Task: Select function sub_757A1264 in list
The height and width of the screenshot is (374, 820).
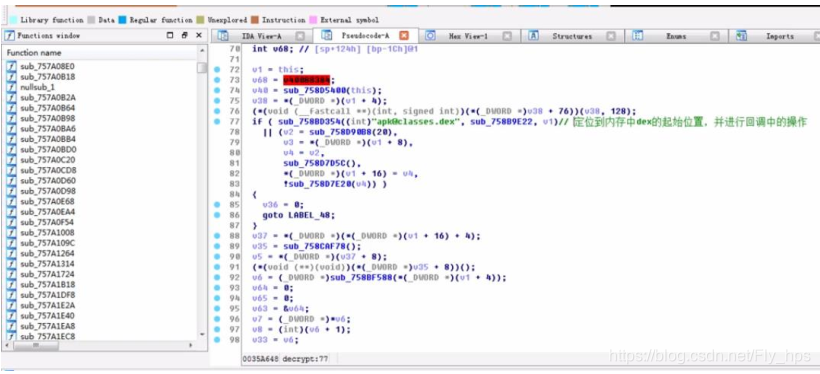Action: coord(48,253)
